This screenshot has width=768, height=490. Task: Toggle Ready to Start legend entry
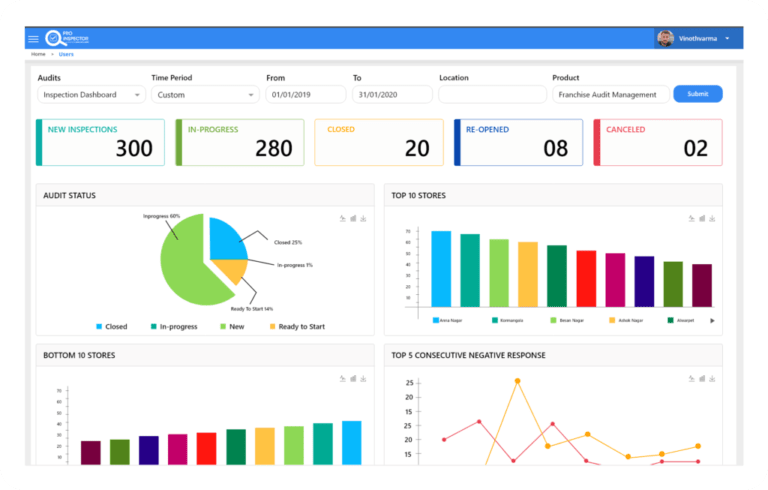point(297,327)
